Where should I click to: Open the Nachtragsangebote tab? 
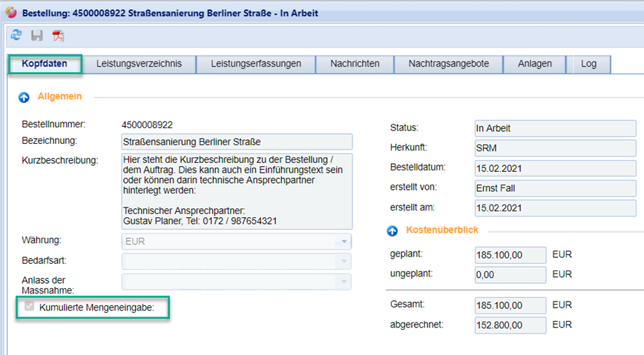pos(448,64)
